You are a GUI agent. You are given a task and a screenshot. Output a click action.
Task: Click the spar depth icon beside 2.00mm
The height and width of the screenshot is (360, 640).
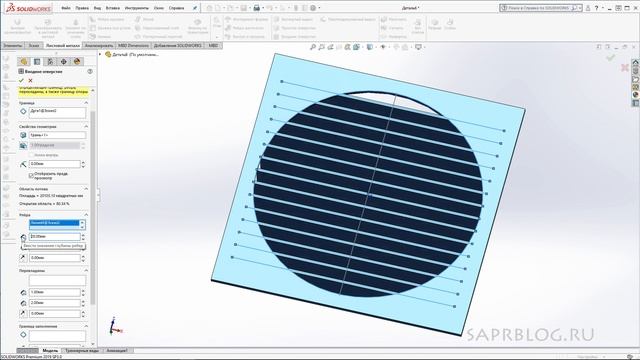pyautogui.click(x=23, y=303)
